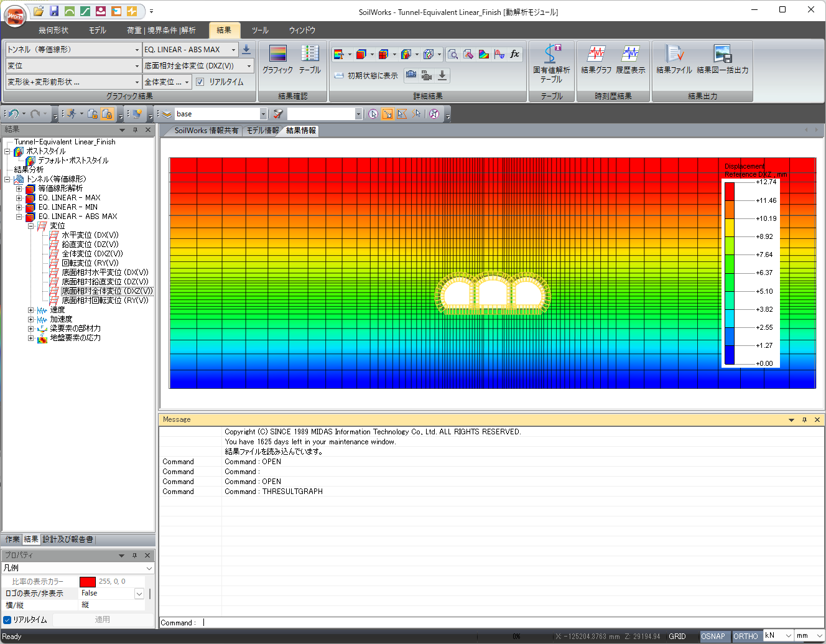826x644 pixels.
Task: Open the 履歴表示 history display
Action: point(631,60)
